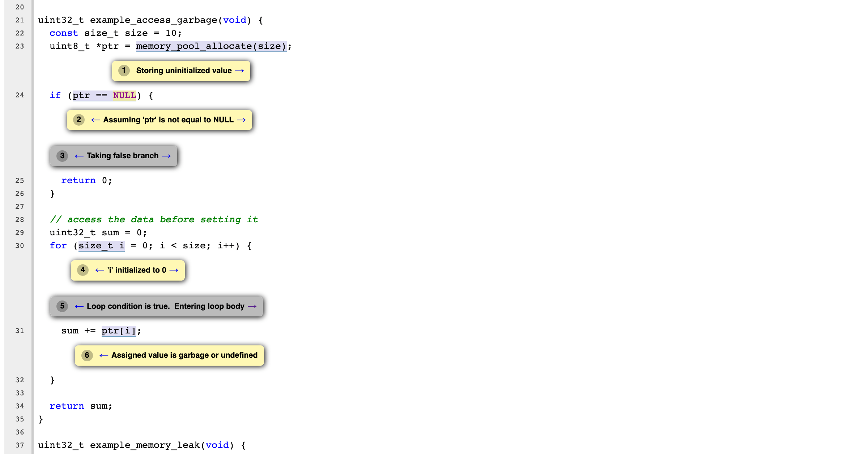Click the back arrow on the 'Assuming ptr not NULL' annotation

(95, 120)
